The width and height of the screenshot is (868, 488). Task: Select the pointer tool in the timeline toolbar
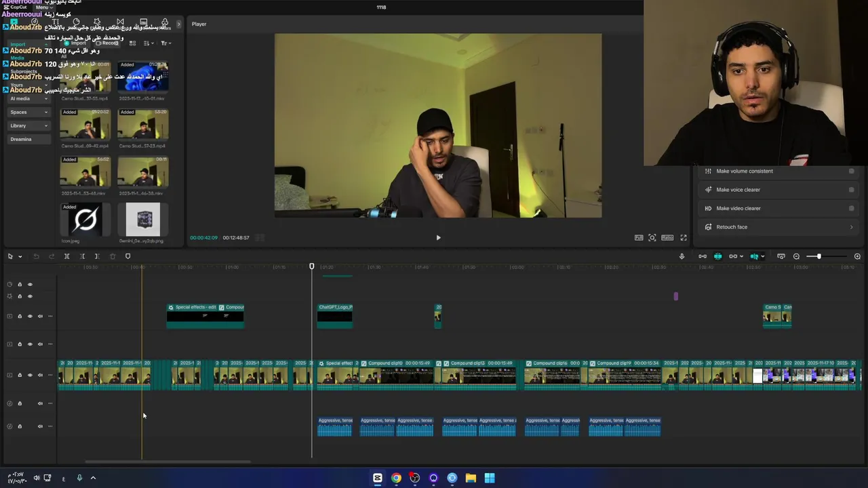(x=10, y=256)
